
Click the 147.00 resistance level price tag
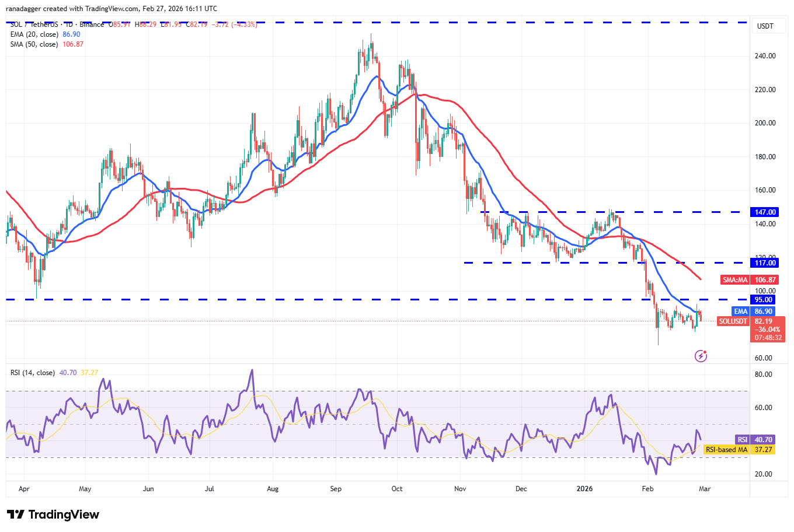(x=764, y=212)
